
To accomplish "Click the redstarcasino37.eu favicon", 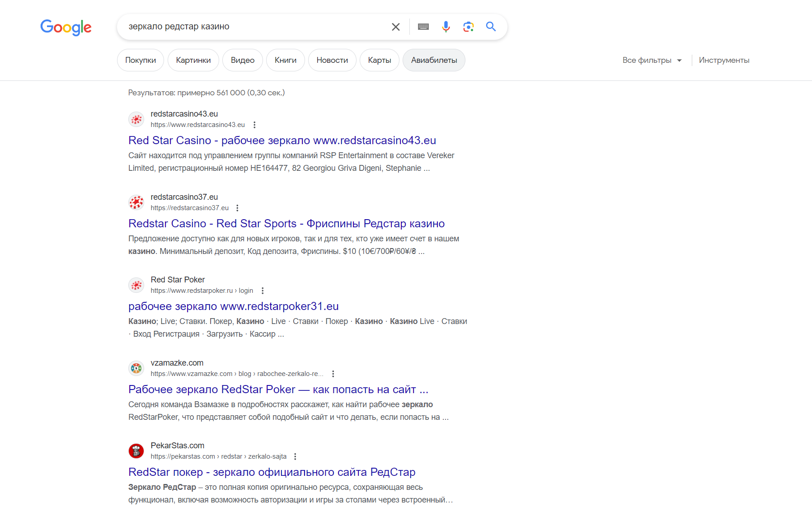I will (x=136, y=202).
